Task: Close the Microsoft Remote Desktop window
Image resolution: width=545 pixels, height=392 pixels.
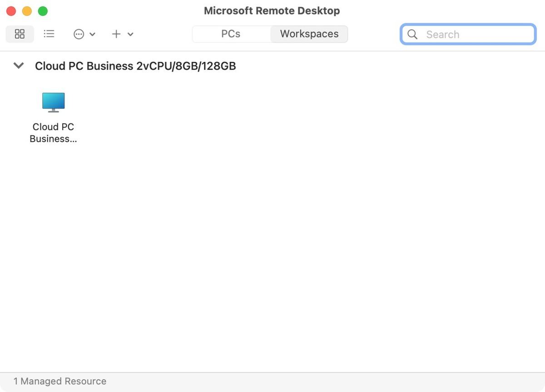Action: click(11, 11)
